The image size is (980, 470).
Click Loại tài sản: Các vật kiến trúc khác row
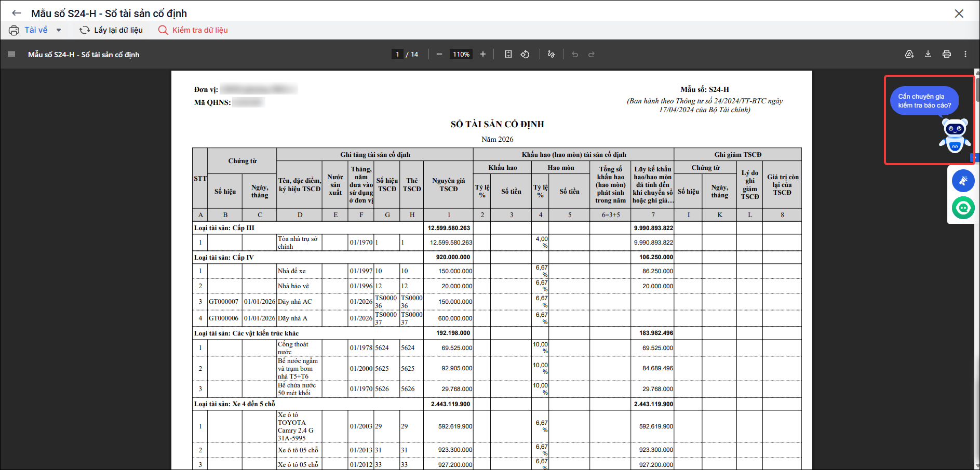[x=496, y=333]
